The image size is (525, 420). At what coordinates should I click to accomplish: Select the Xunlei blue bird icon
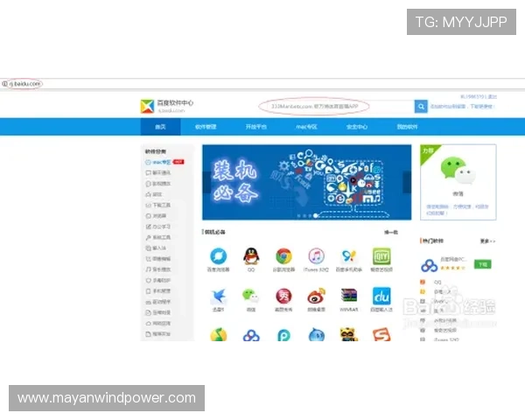218,296
